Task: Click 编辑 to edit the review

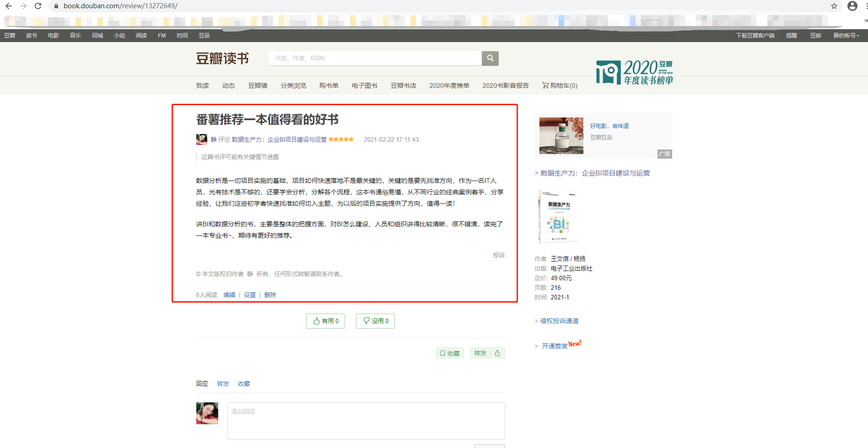Action: pos(229,295)
